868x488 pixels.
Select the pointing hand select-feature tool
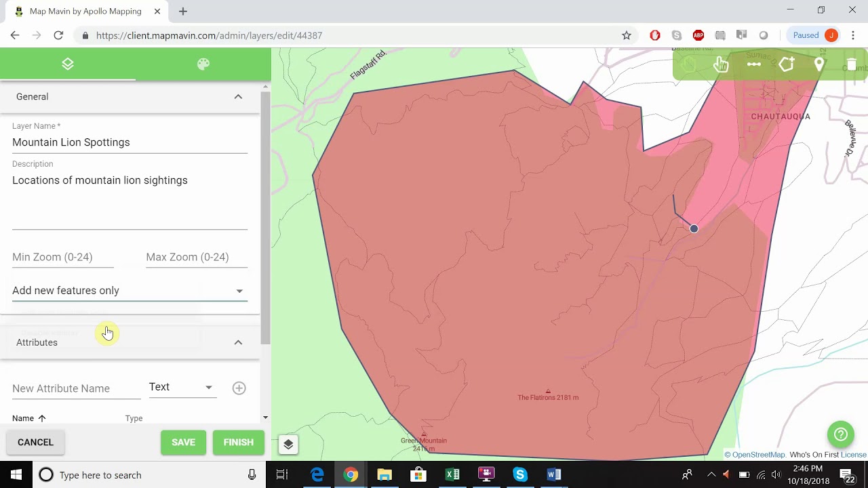[x=721, y=64]
